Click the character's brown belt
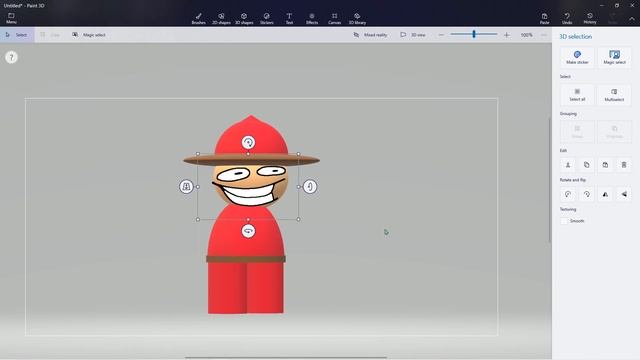 (246, 259)
